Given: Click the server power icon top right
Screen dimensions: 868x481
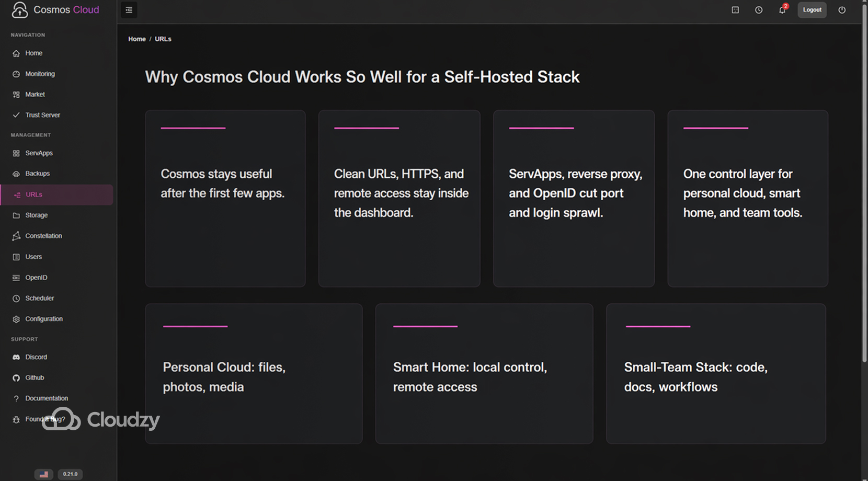Looking at the screenshot, I should tap(842, 10).
